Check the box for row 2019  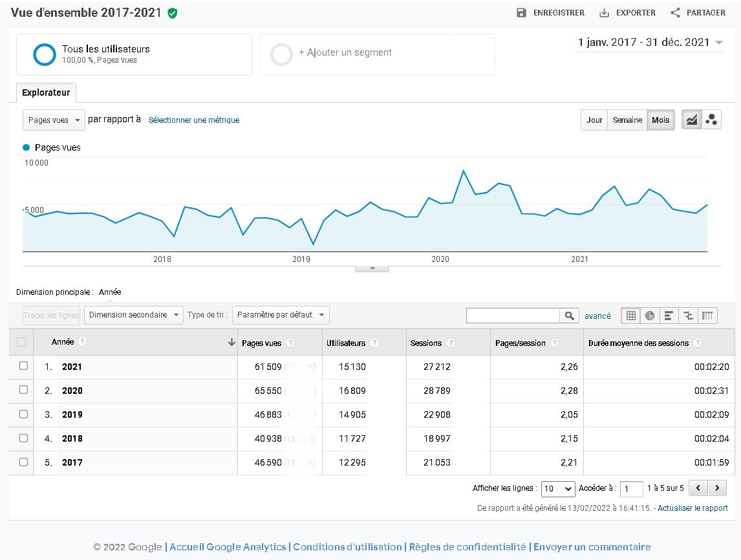point(24,414)
